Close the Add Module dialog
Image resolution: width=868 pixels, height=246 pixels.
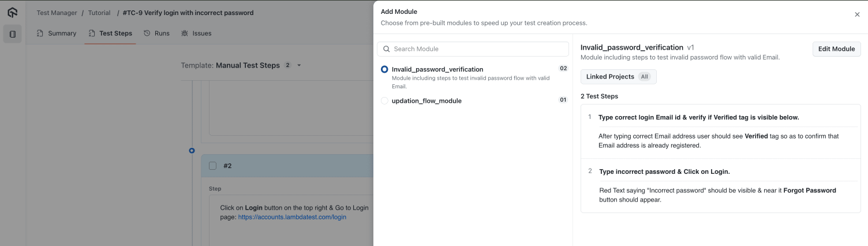click(x=857, y=14)
